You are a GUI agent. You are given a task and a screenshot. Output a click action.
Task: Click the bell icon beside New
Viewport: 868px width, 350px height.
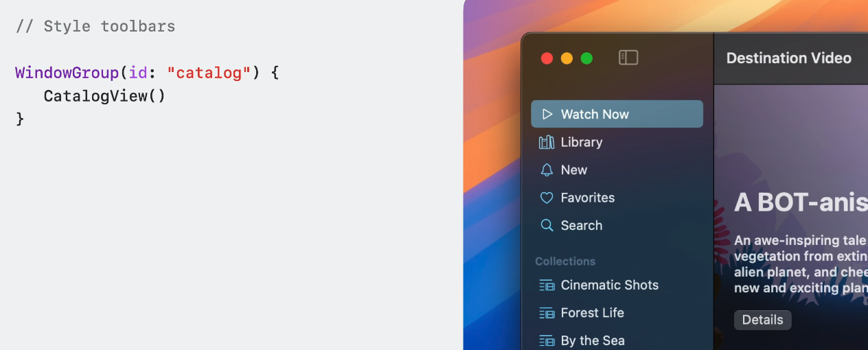[547, 170]
